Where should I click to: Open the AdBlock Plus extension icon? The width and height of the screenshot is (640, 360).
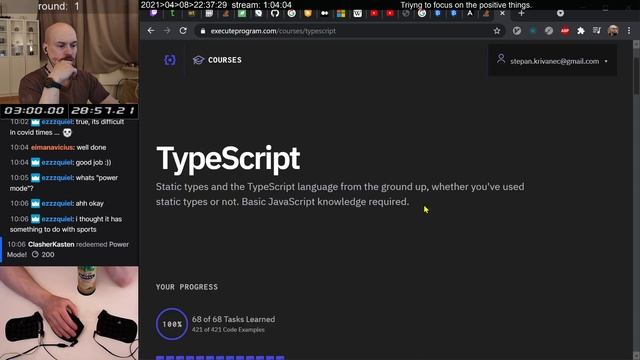pyautogui.click(x=565, y=31)
